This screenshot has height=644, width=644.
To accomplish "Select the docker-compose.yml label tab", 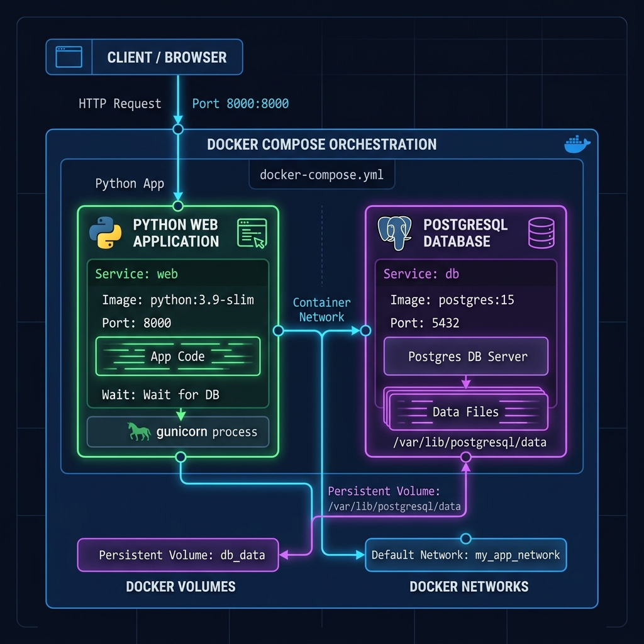I will [x=321, y=175].
